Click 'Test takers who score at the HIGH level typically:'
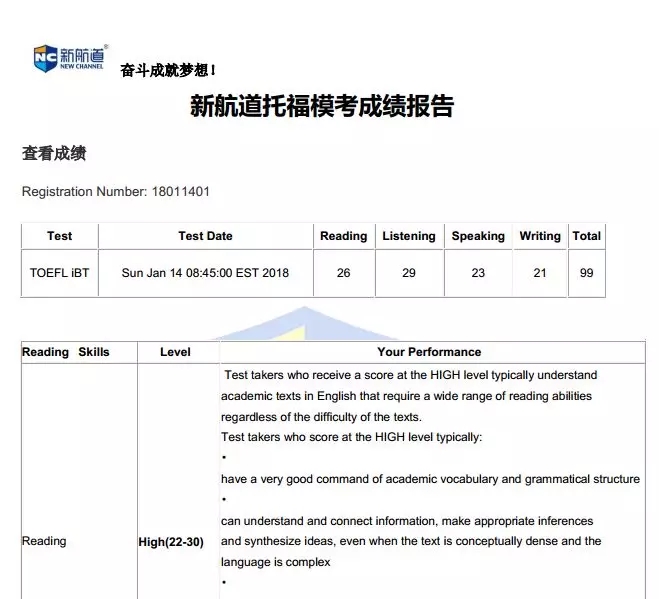 [x=351, y=437]
